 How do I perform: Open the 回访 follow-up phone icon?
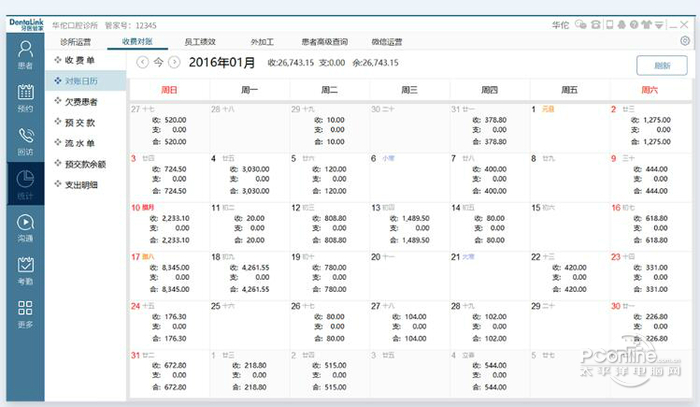25,141
